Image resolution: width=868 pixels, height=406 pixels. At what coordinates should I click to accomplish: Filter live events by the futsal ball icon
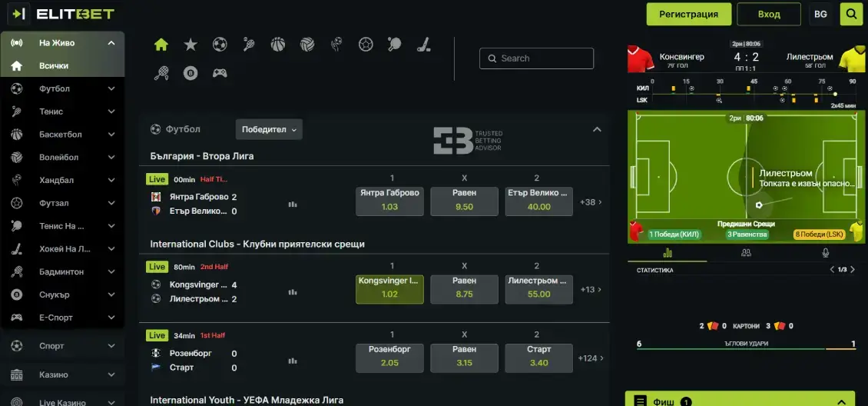point(366,45)
